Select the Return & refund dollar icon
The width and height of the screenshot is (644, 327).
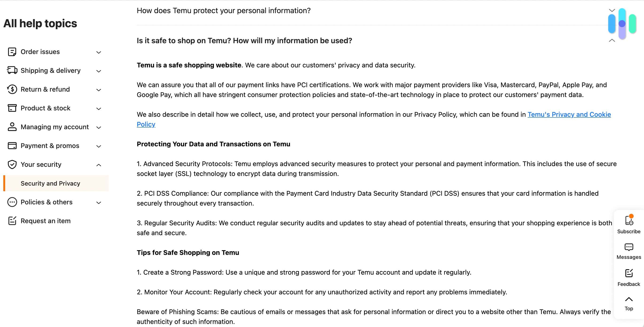click(x=12, y=89)
